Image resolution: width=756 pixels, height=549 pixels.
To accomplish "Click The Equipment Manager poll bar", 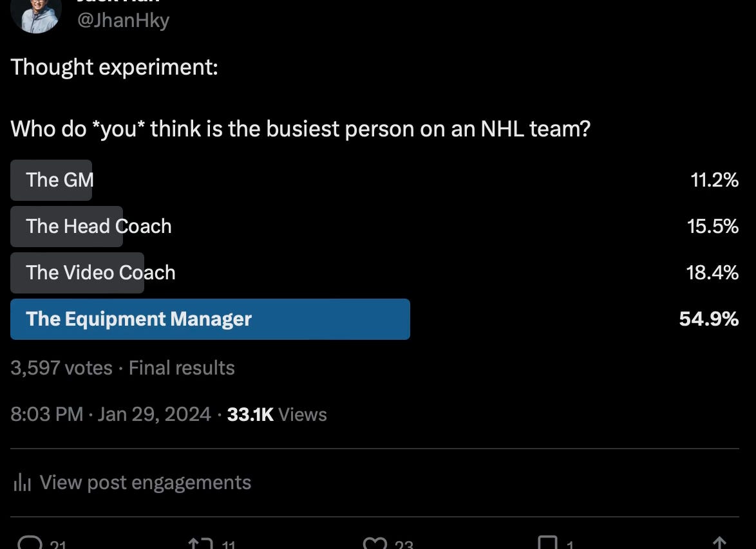I will click(210, 319).
